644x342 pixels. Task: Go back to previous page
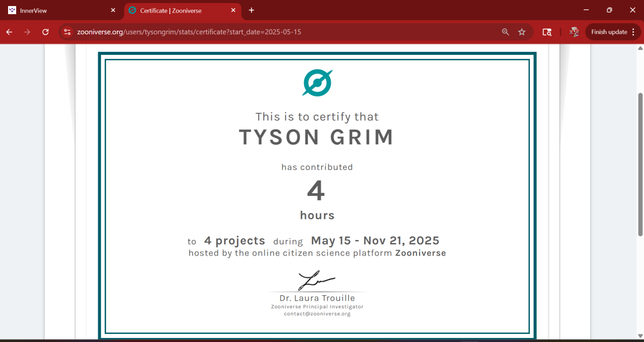pyautogui.click(x=9, y=32)
